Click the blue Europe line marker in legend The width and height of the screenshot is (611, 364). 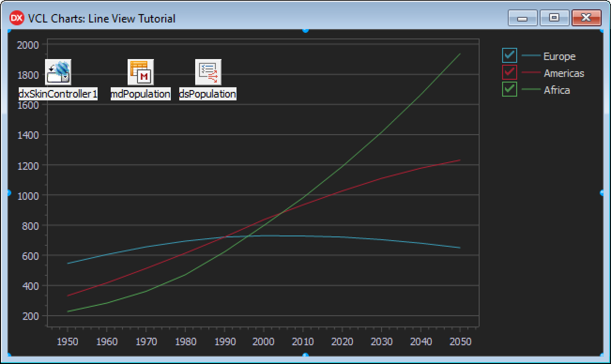(531, 56)
